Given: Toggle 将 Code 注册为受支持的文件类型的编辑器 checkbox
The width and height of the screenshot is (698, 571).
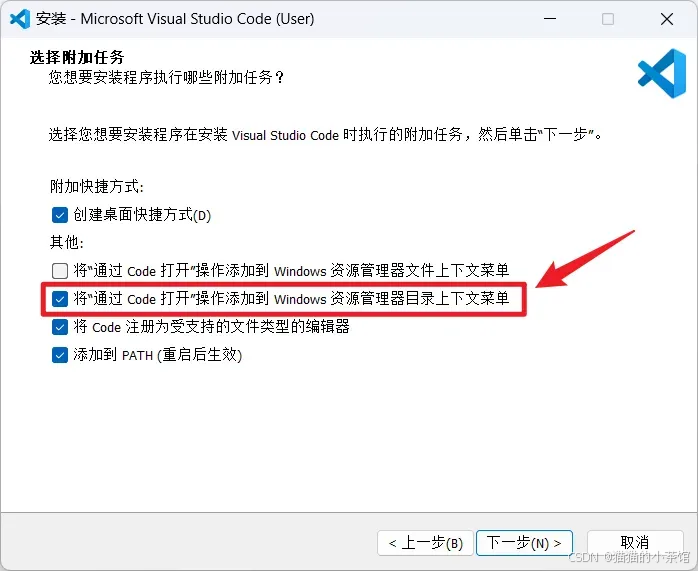Looking at the screenshot, I should click(60, 327).
